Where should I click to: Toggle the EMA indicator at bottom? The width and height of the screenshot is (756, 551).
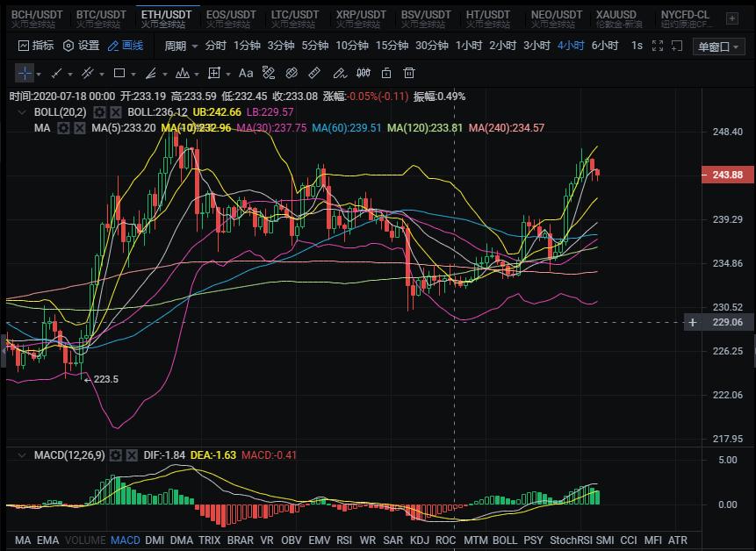click(47, 540)
